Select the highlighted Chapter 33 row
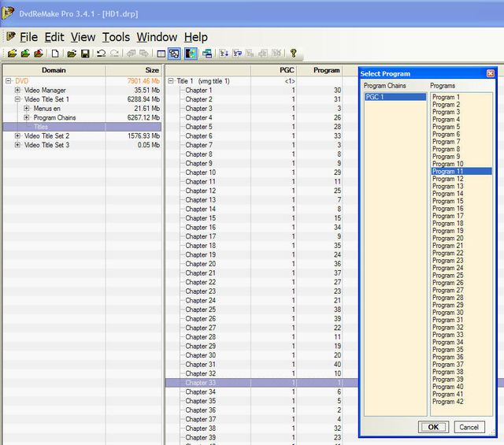The height and width of the screenshot is (445, 504). point(261,383)
